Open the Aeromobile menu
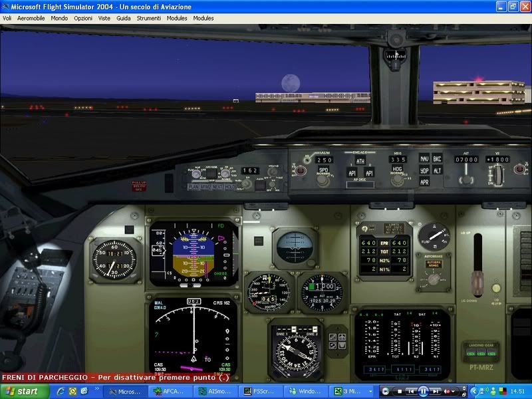 coord(31,19)
